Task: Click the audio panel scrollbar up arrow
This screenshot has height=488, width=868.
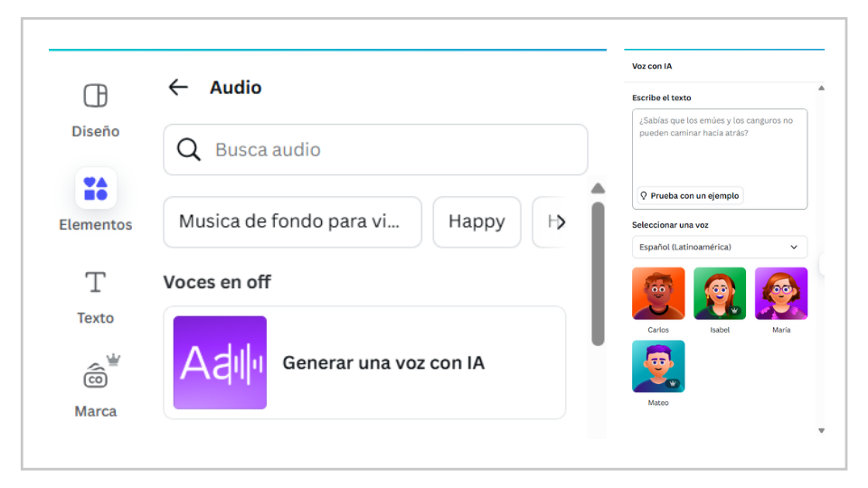Action: tap(598, 189)
